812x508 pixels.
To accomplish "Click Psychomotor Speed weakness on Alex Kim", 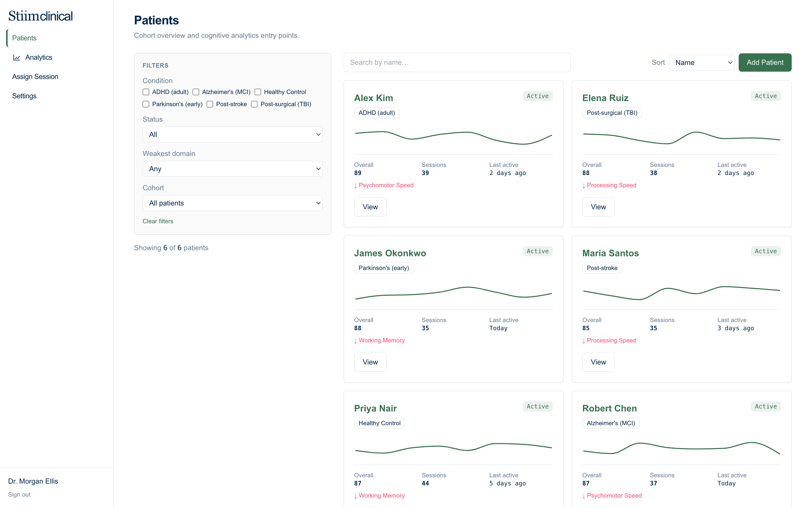I will 384,185.
